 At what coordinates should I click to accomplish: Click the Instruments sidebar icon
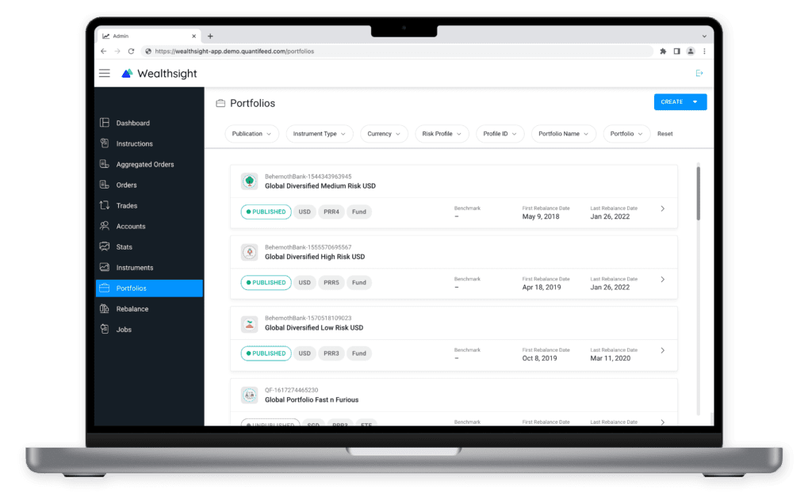[105, 268]
